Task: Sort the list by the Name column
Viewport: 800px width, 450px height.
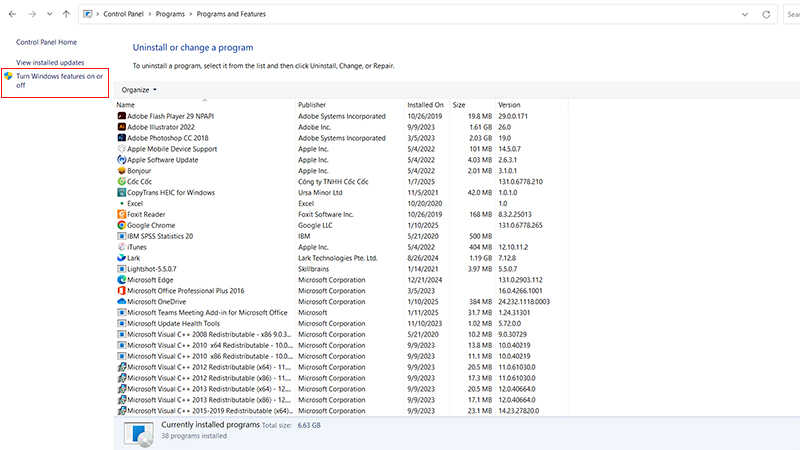Action: pos(126,105)
